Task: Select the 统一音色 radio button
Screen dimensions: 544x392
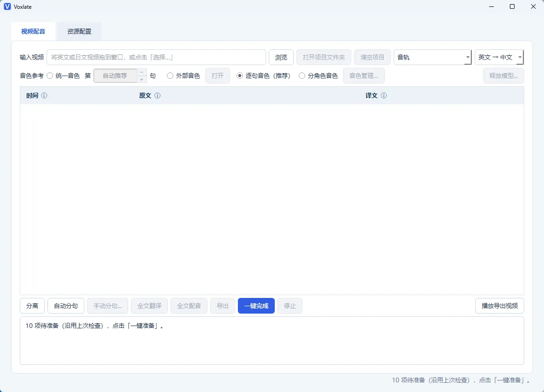Action: [50, 76]
